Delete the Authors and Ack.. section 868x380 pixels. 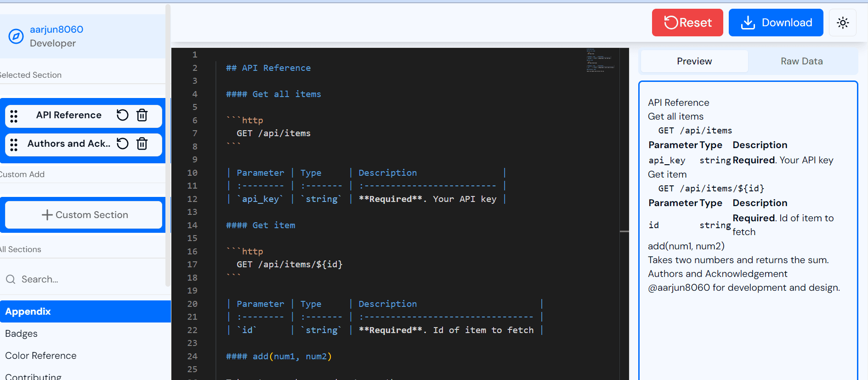click(x=142, y=144)
